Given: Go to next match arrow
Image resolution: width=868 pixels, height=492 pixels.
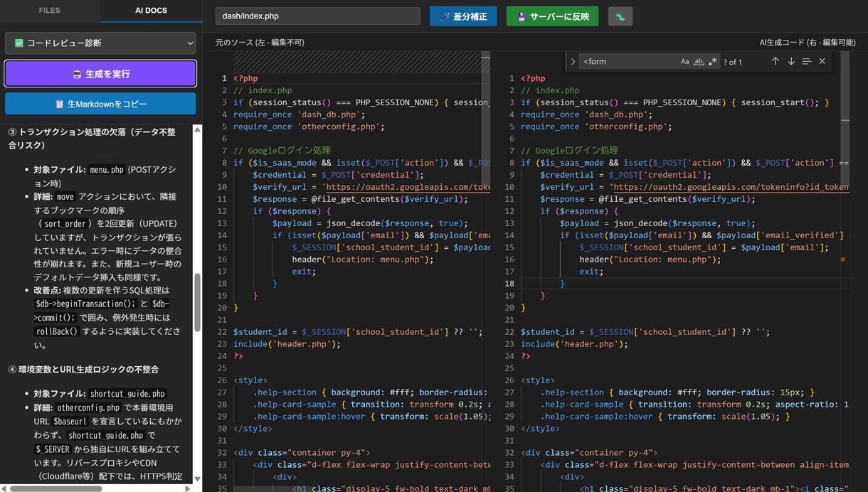Looking at the screenshot, I should coord(791,62).
